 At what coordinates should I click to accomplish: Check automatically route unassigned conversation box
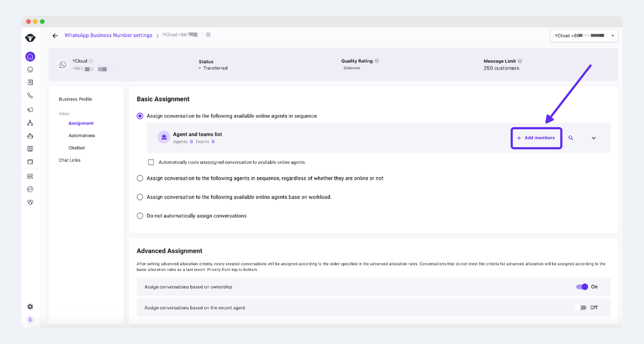[151, 162]
